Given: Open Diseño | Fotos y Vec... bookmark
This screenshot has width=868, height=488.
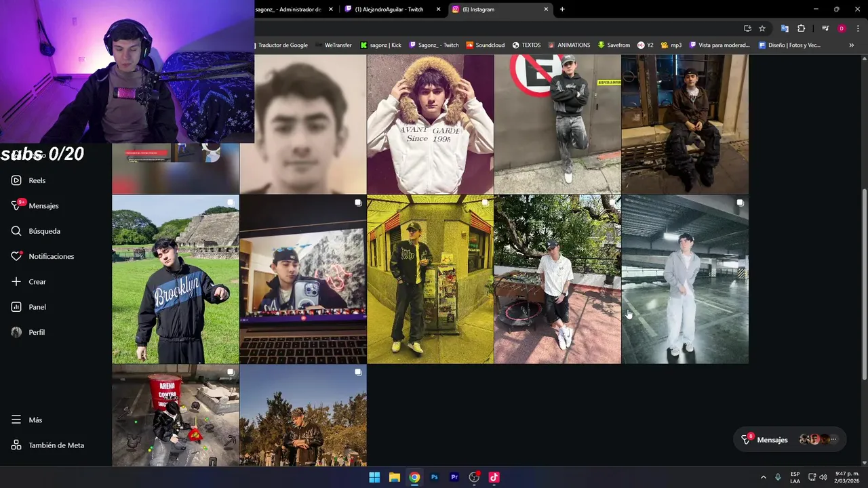Looking at the screenshot, I should click(789, 45).
